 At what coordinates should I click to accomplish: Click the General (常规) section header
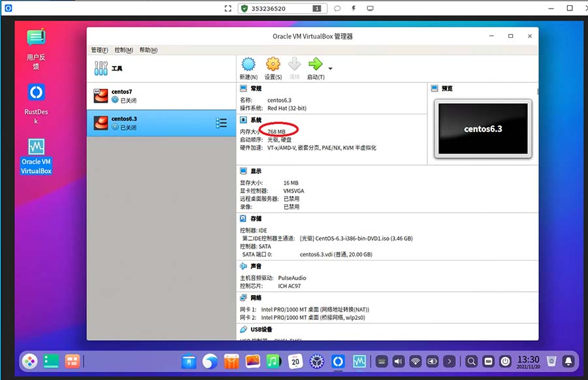(256, 88)
